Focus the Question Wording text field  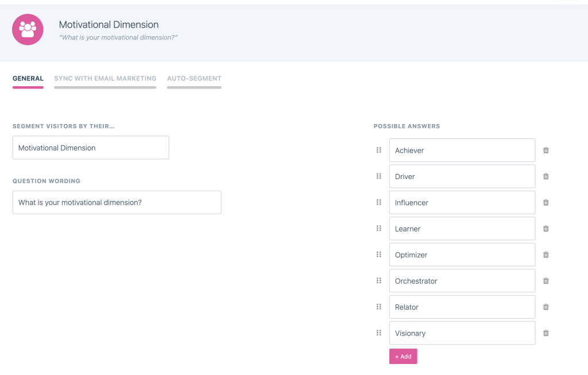tap(117, 203)
